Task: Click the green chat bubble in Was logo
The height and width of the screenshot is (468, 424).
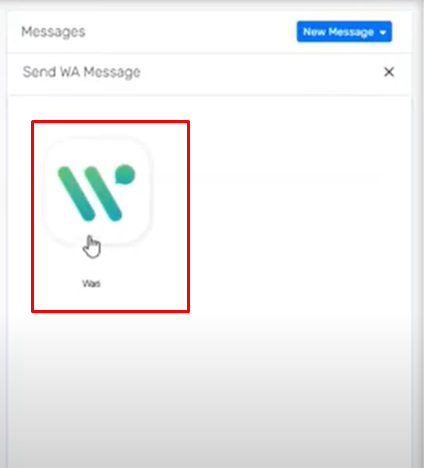Action: tap(125, 174)
